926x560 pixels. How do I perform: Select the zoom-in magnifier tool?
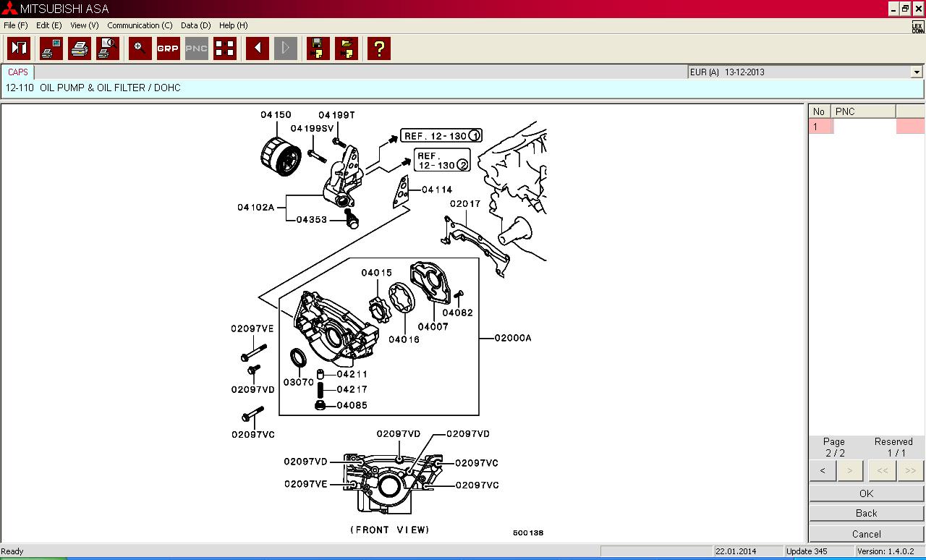click(x=140, y=48)
